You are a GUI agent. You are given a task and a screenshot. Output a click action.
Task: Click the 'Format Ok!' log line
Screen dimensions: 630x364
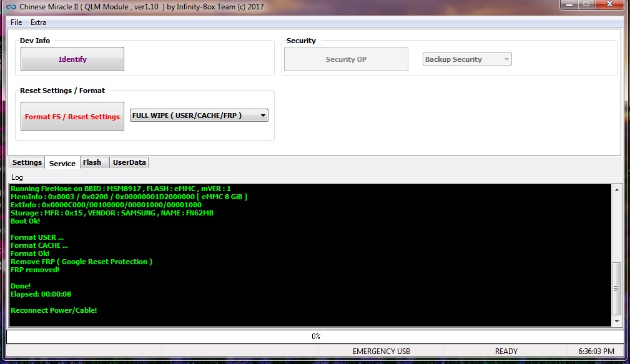pos(30,253)
